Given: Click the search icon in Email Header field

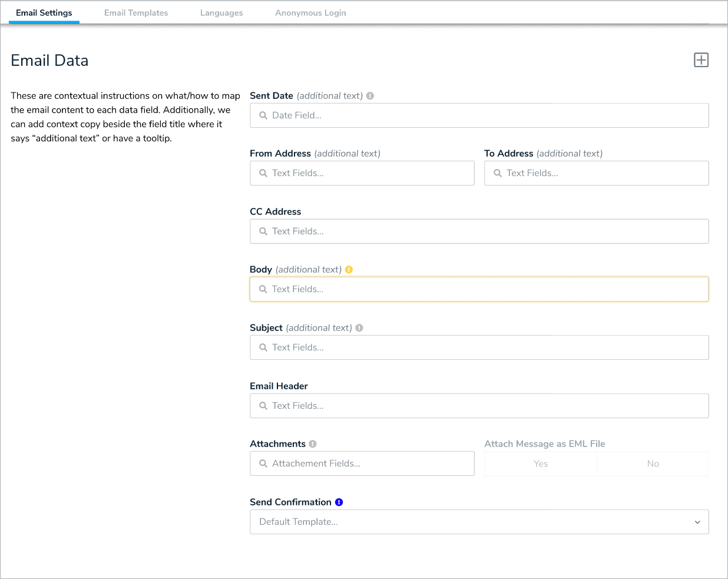Looking at the screenshot, I should pyautogui.click(x=263, y=406).
